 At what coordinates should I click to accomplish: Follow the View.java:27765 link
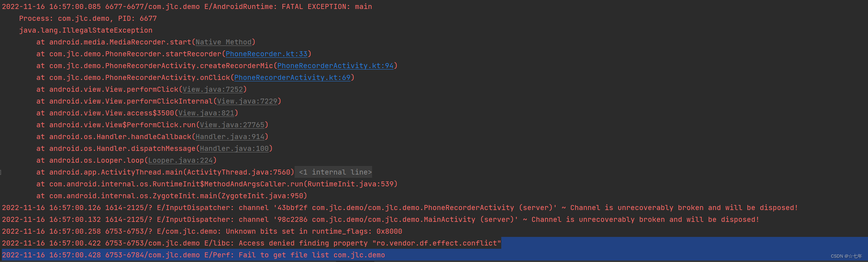click(232, 125)
